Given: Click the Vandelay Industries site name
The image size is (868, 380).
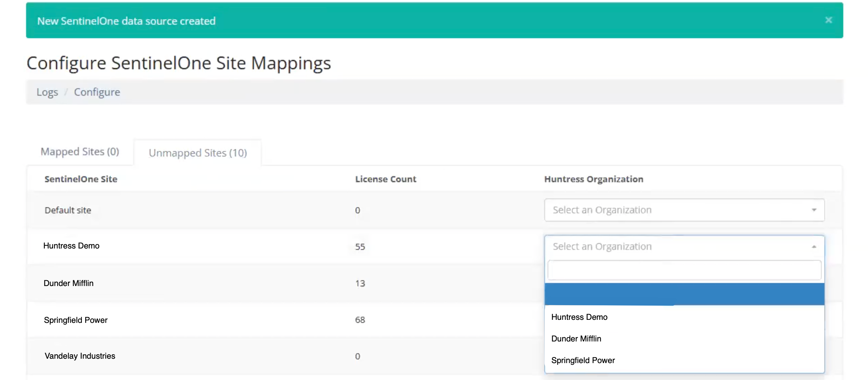Looking at the screenshot, I should point(80,356).
